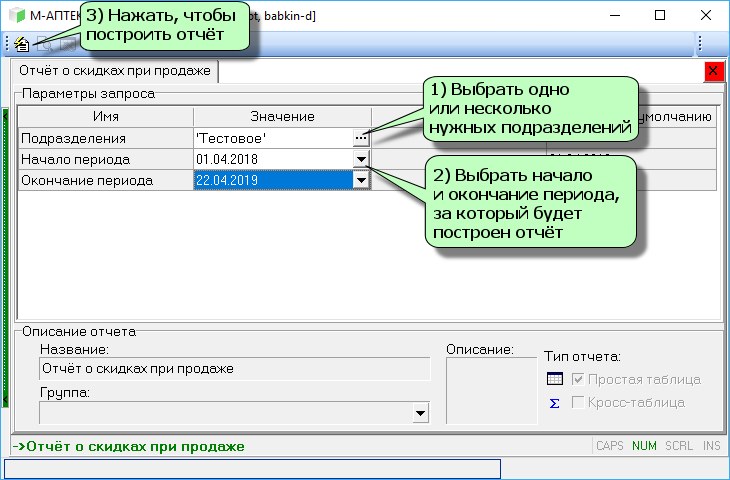
Task: Click the INS status bar indicator
Action: [x=712, y=446]
